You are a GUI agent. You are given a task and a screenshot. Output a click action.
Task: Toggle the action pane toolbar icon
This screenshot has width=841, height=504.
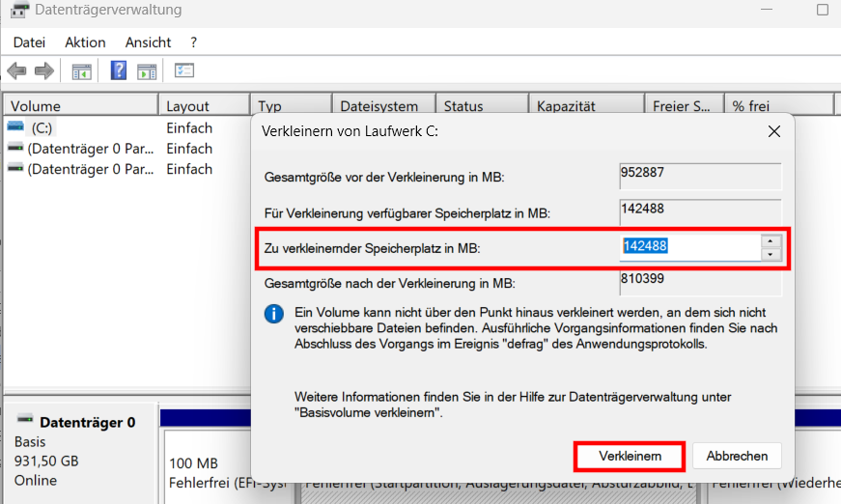pyautogui.click(x=147, y=70)
